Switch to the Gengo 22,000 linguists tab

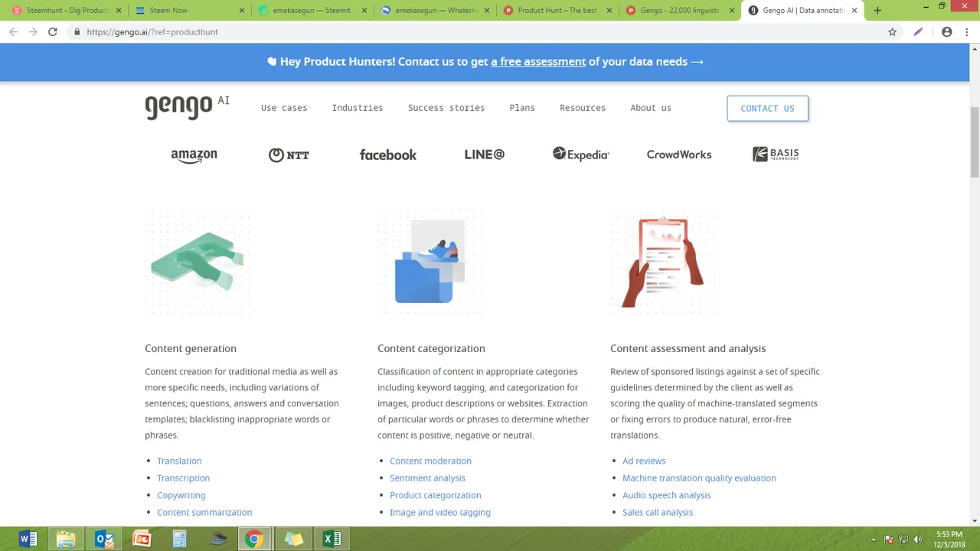(681, 11)
